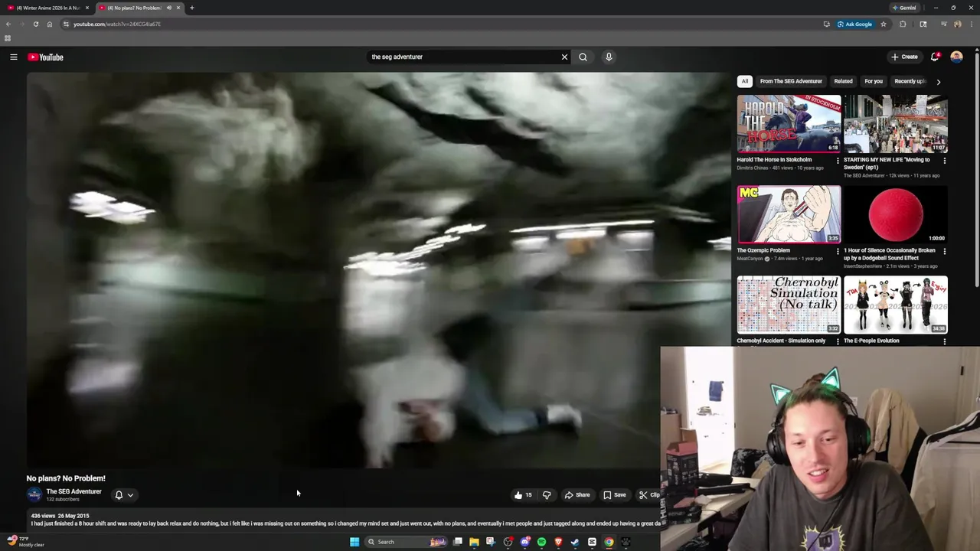Close the Winter Anime 2026 tab
The width and height of the screenshot is (980, 551).
(87, 8)
